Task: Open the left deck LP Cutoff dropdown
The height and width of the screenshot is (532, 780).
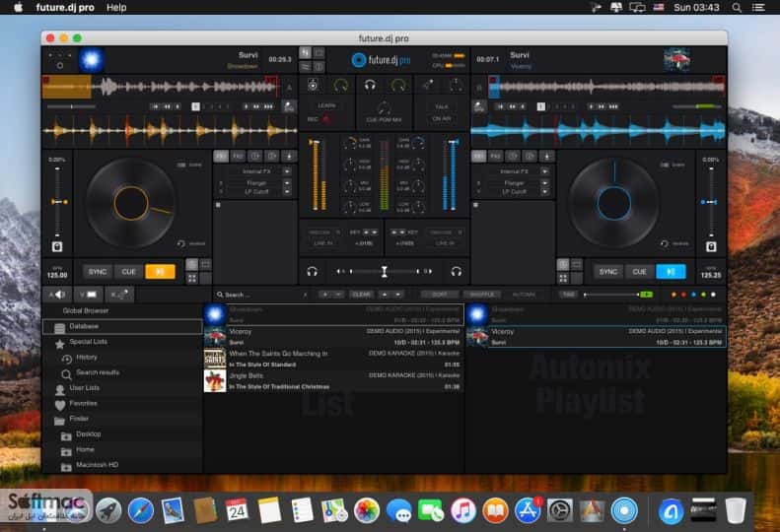Action: [287, 191]
